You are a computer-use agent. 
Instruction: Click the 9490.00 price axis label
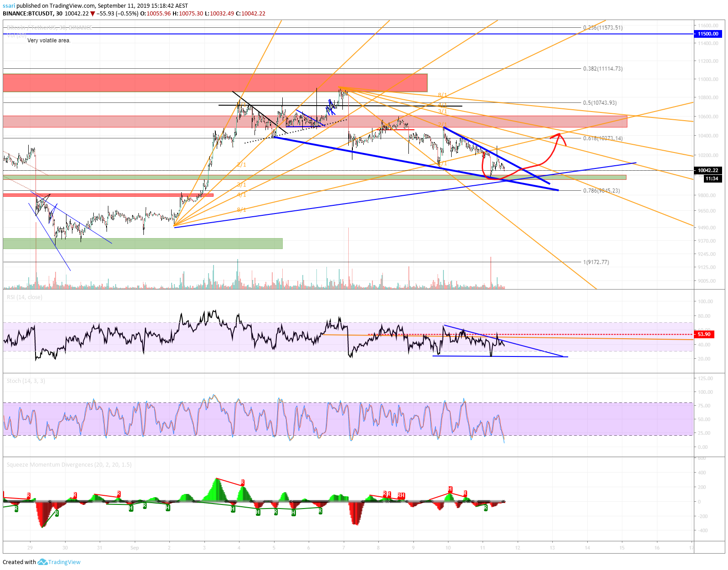click(708, 228)
